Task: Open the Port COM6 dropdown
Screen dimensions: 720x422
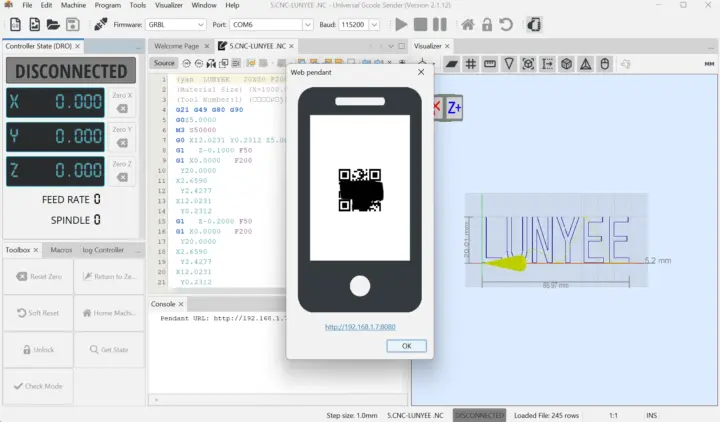Action: click(x=271, y=24)
